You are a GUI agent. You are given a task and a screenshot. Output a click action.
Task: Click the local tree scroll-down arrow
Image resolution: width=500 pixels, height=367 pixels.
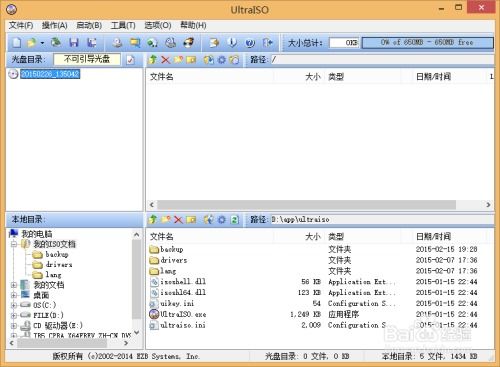pyautogui.click(x=136, y=333)
